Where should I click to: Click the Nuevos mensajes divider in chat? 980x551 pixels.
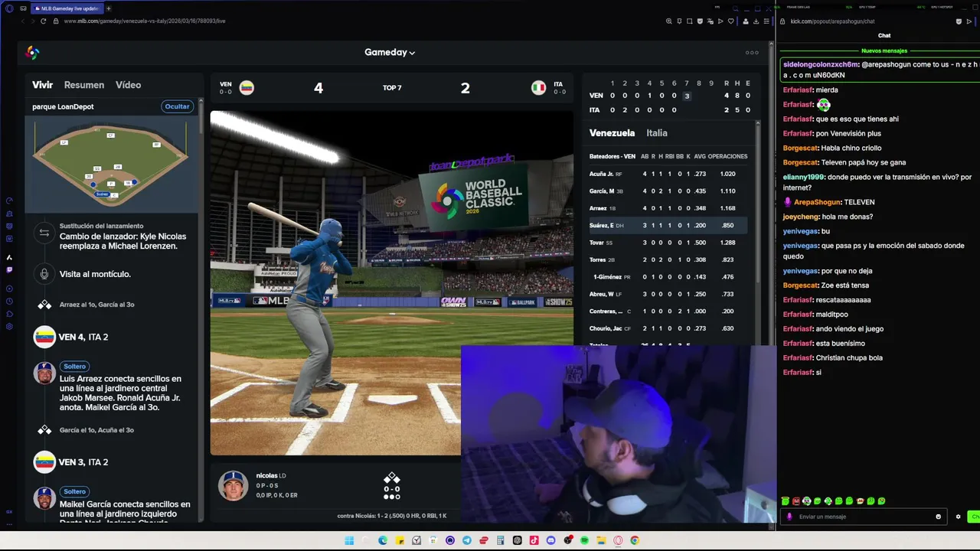tap(884, 51)
